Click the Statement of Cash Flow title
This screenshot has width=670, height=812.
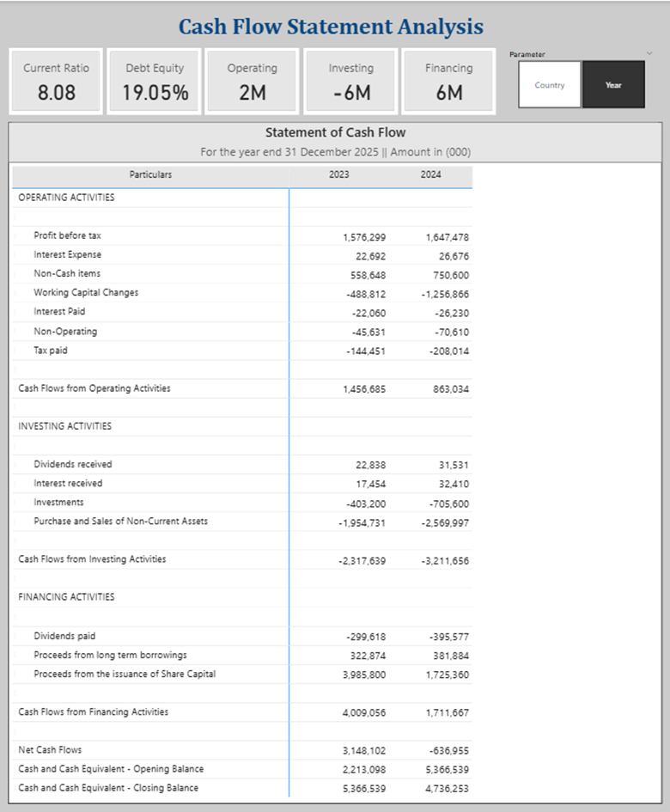(335, 132)
